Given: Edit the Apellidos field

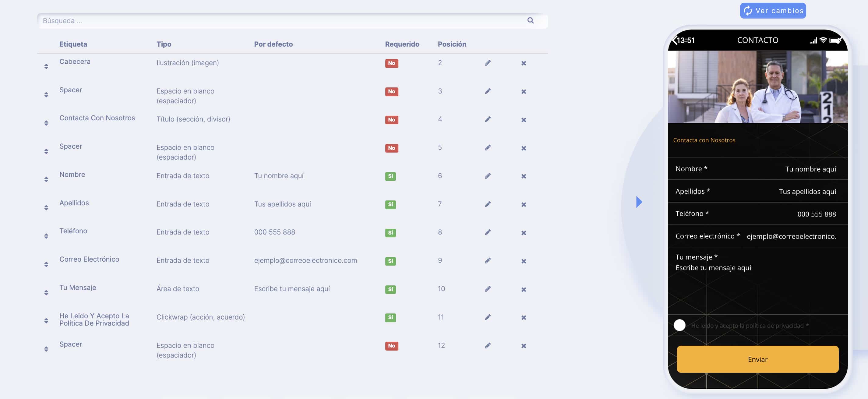Looking at the screenshot, I should tap(488, 204).
